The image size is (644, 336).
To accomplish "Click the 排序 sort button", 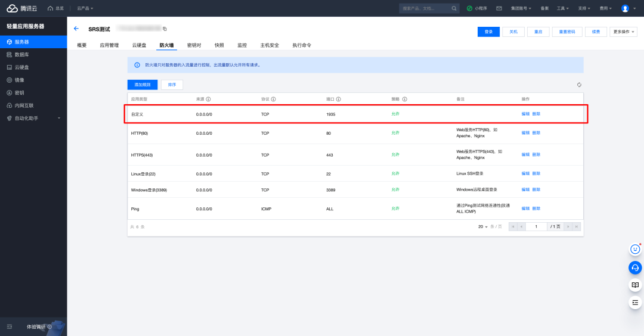I will 172,85.
